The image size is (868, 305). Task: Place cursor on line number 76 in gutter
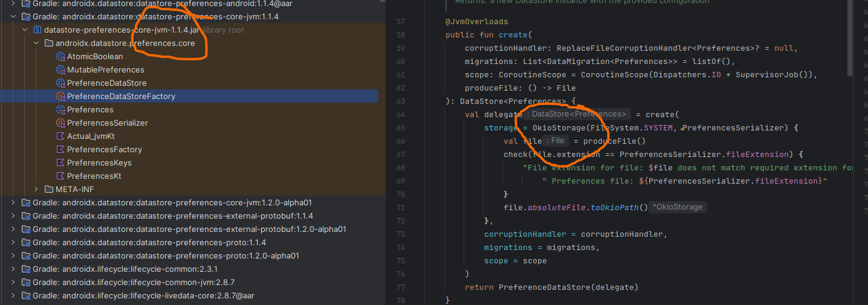[x=400, y=274]
